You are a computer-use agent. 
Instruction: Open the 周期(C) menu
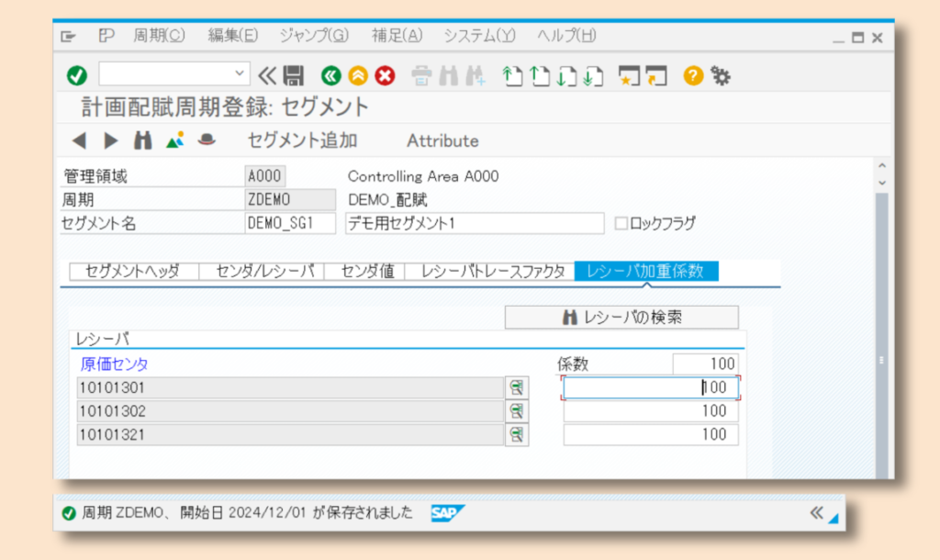click(159, 36)
